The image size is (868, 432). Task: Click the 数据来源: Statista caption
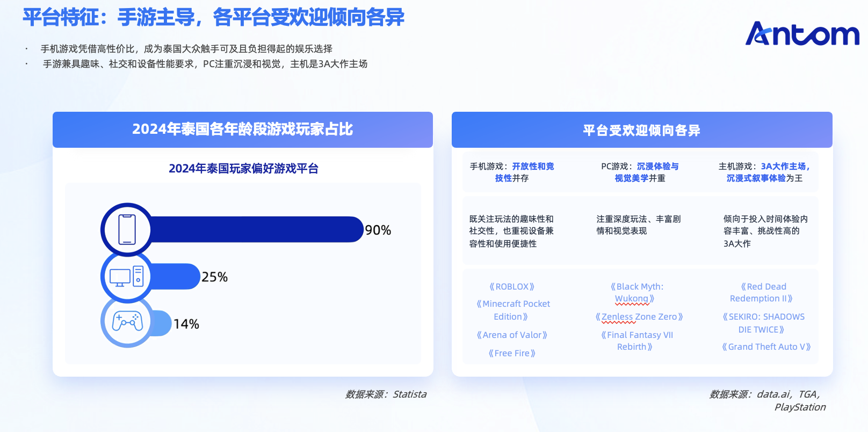coord(386,394)
